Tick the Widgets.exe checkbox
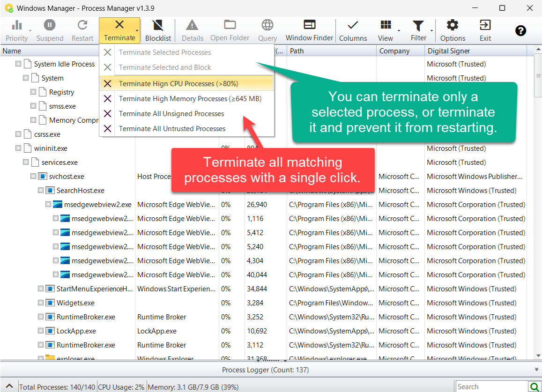The image size is (542, 392). click(41, 303)
